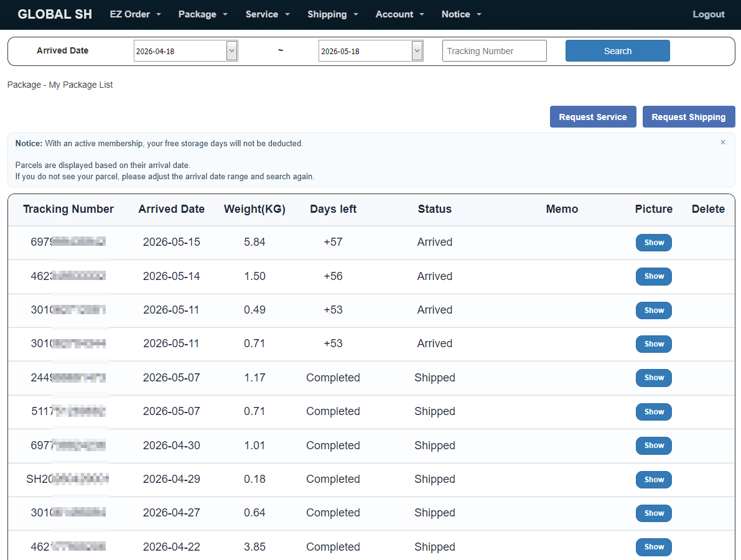Expand the Service menu

(268, 14)
